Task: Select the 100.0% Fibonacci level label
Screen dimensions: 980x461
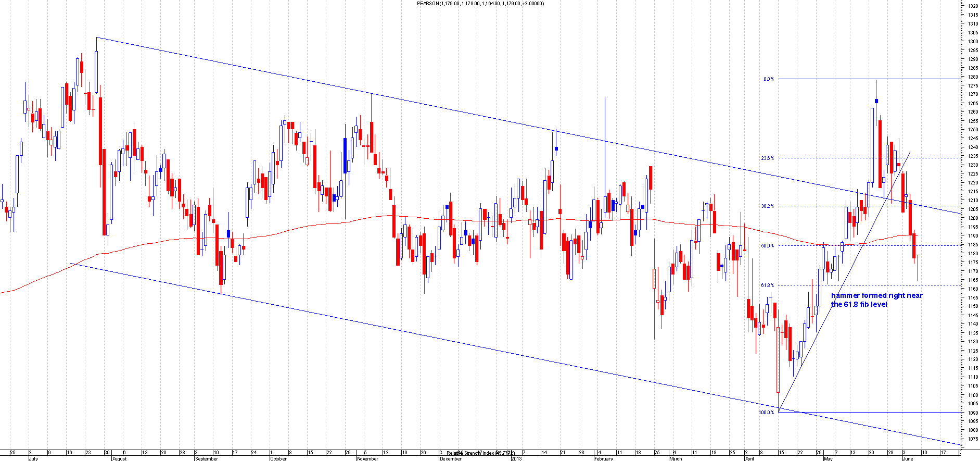Action: [x=766, y=413]
